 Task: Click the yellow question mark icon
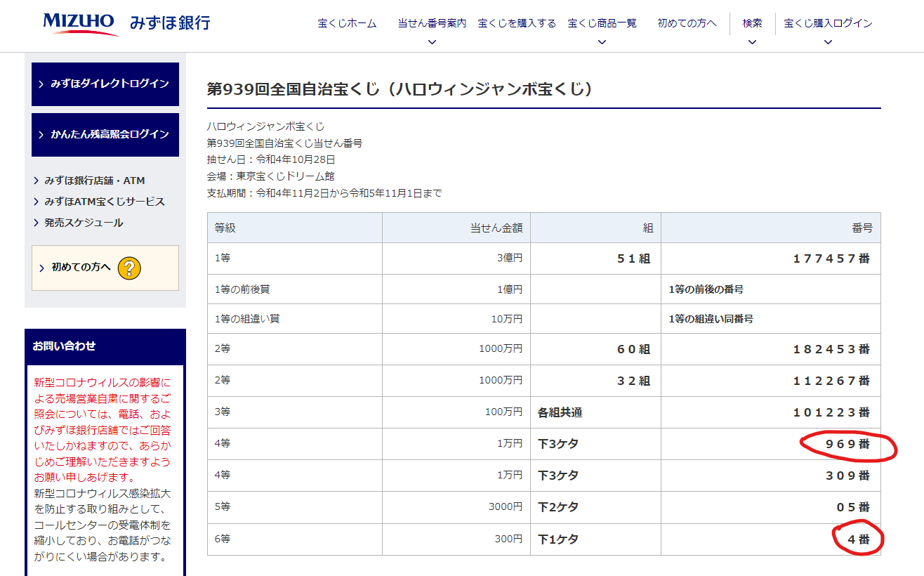coord(130,268)
